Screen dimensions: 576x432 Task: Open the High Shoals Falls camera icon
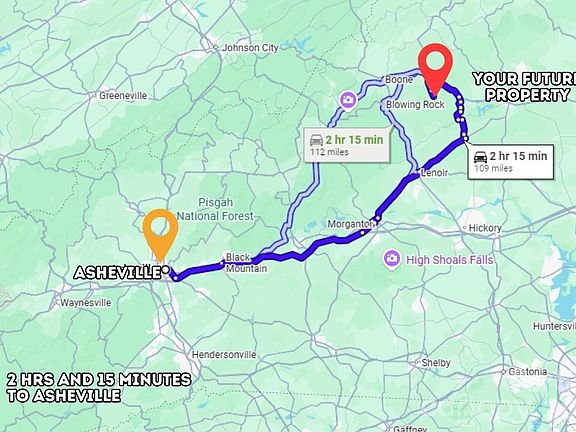point(392,259)
